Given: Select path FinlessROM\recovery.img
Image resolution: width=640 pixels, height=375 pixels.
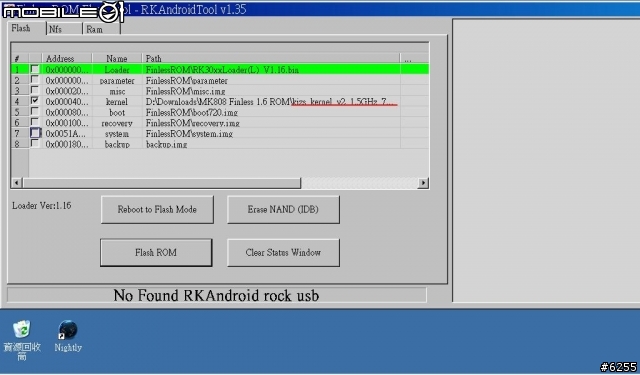Looking at the screenshot, I should click(x=193, y=123).
